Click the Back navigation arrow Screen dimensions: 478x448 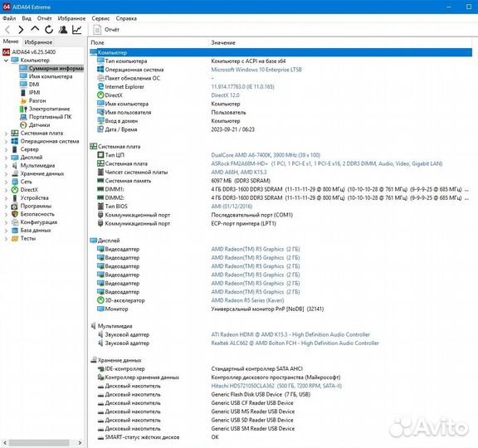(8, 30)
